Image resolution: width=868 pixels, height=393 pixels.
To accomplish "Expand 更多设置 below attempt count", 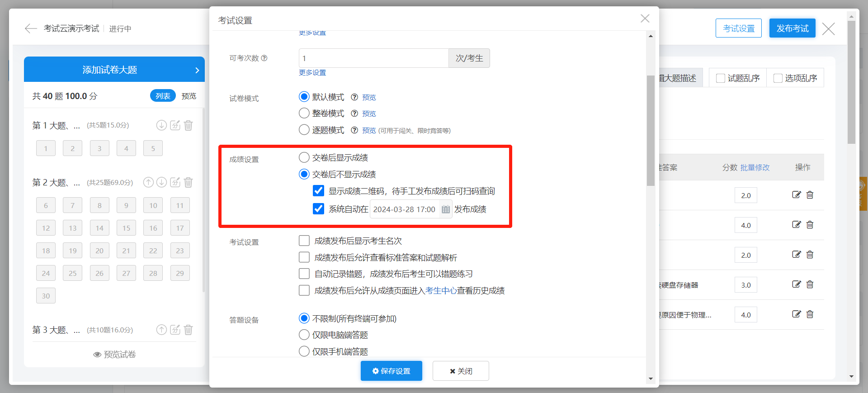I will (x=312, y=73).
